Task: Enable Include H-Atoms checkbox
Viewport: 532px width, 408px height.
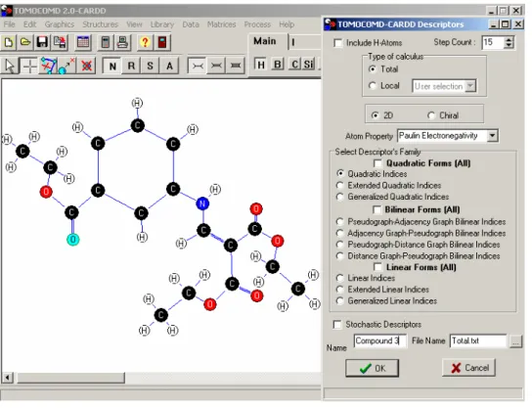Action: 338,43
